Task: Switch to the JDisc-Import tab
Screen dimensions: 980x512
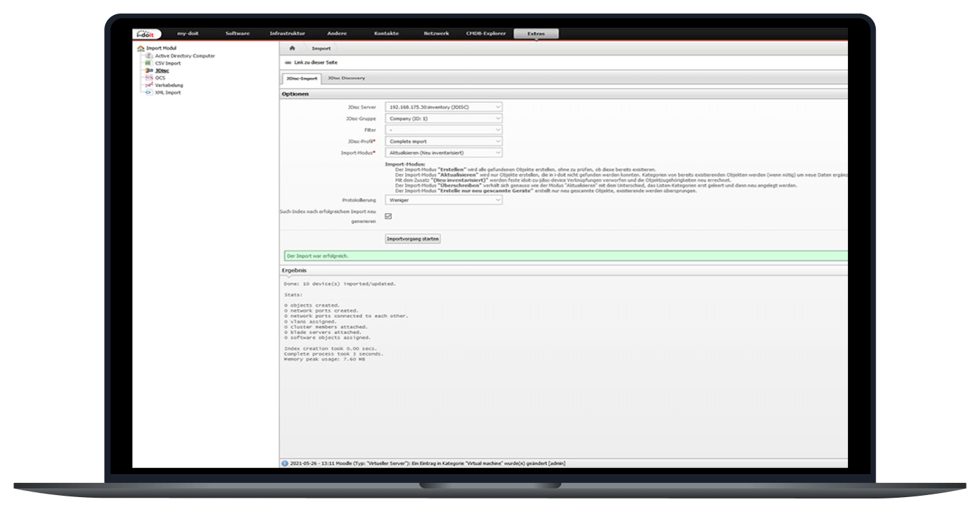Action: tap(302, 78)
